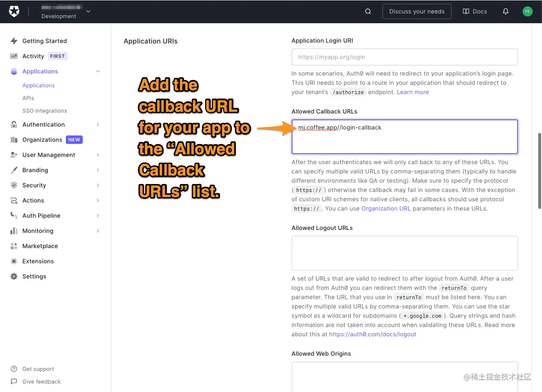
Task: Click the Organizations building icon
Action: 14,140
